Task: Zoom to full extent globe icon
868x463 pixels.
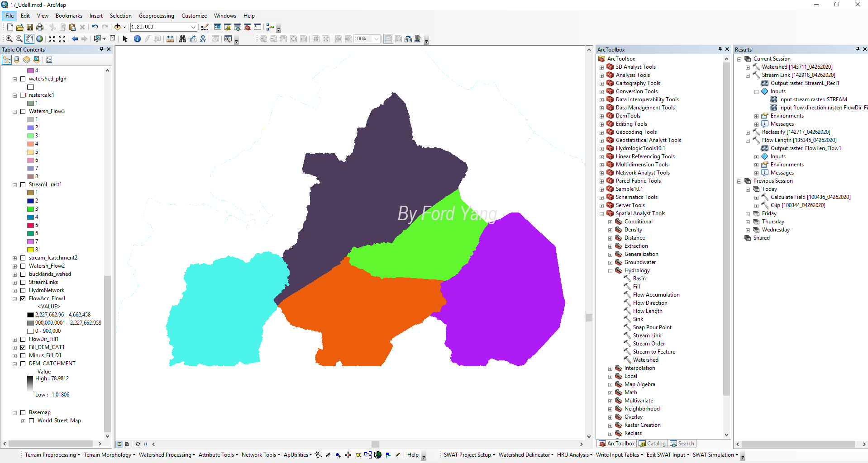Action: (x=40, y=39)
